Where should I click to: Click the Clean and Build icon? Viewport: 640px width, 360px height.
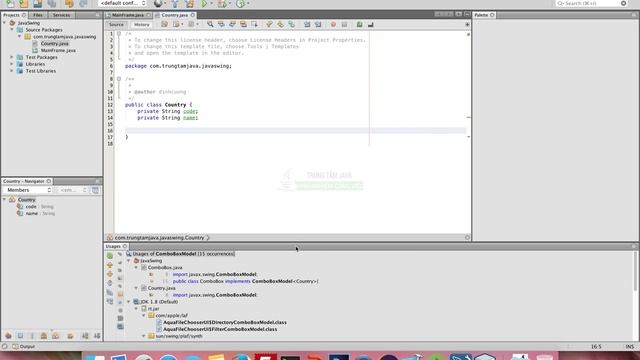click(x=190, y=4)
